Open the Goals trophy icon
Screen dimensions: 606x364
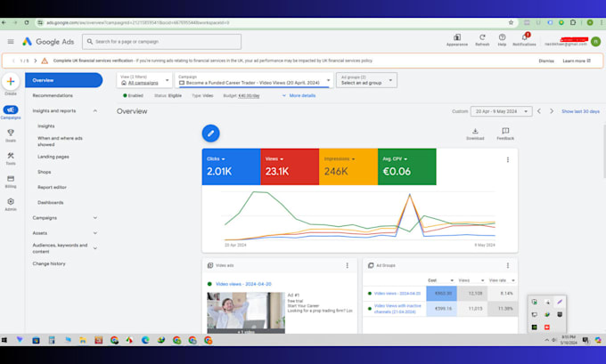point(11,133)
